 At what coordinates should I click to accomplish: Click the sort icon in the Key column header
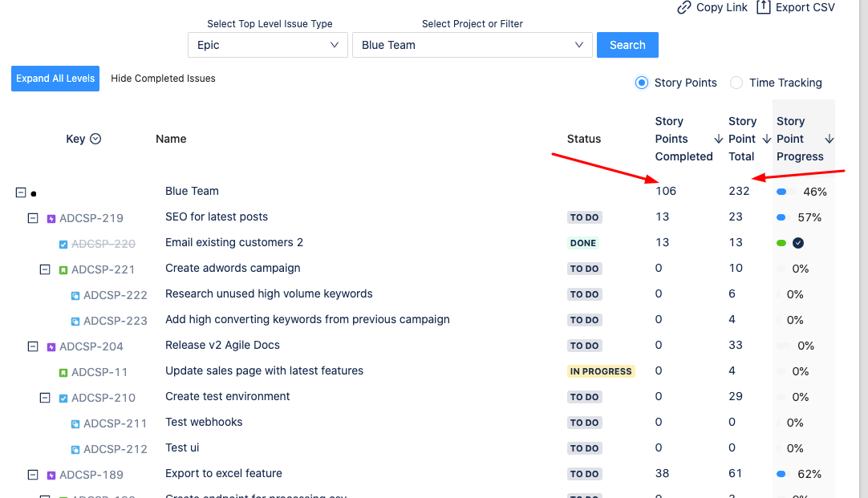click(96, 138)
